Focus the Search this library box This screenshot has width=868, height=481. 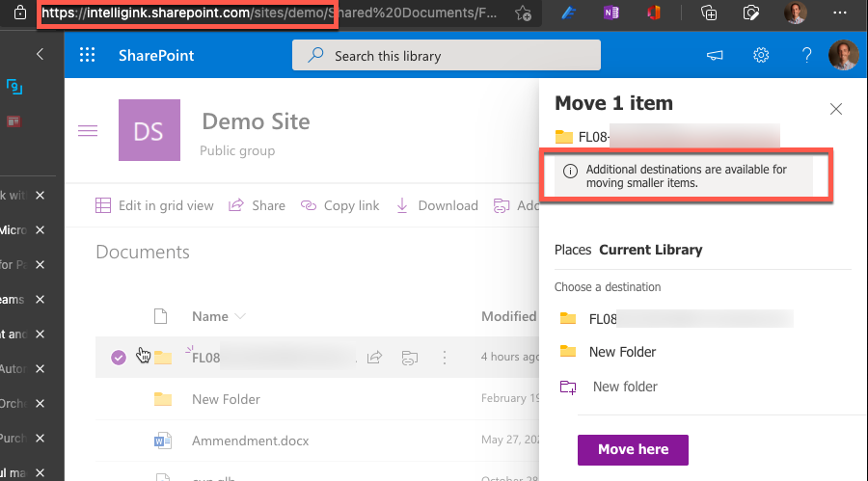(x=447, y=55)
